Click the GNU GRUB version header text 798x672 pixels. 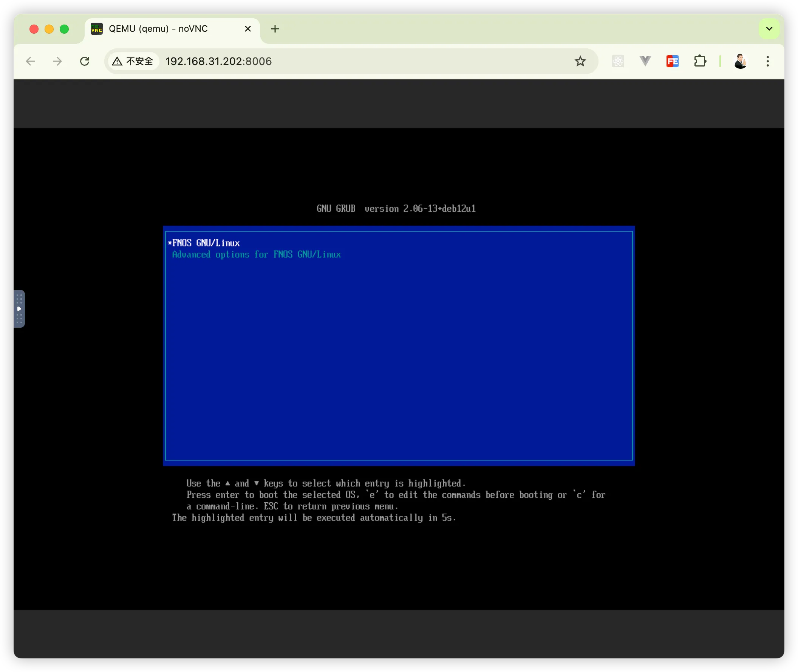[x=396, y=209]
